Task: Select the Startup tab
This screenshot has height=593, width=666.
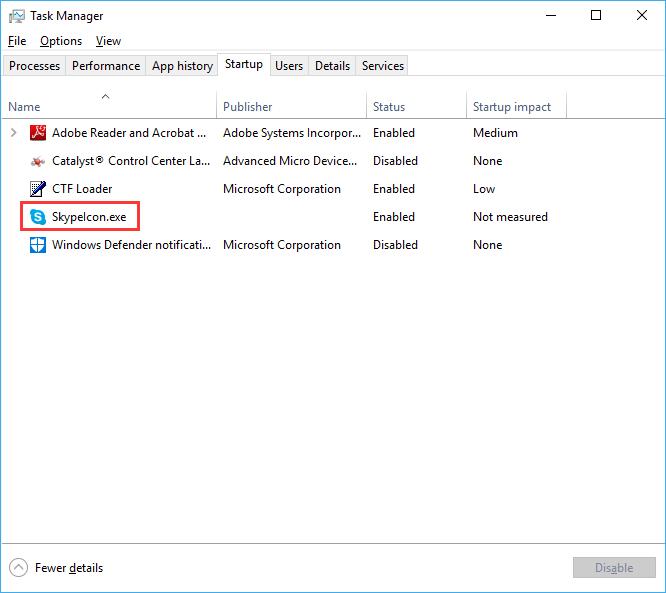Action: tap(244, 64)
